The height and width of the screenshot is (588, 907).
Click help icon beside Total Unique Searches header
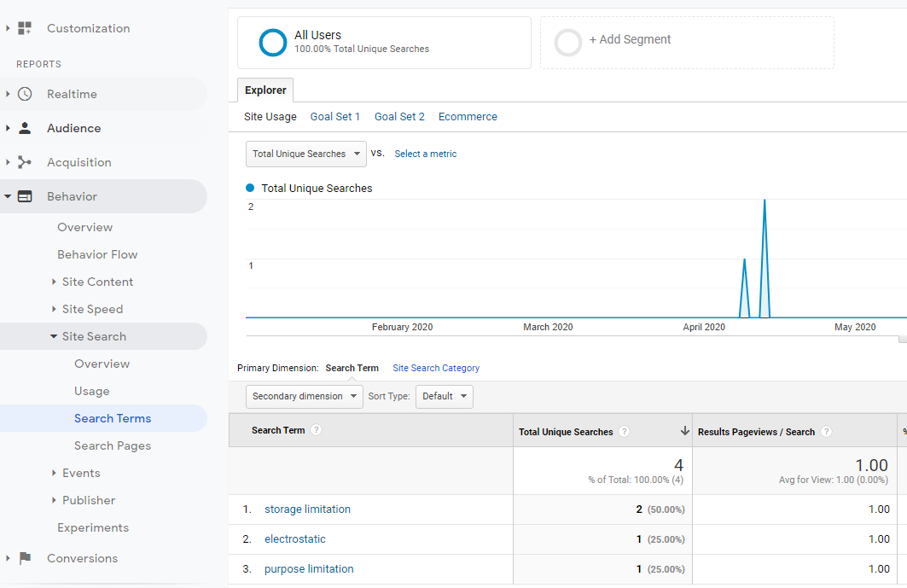point(624,432)
